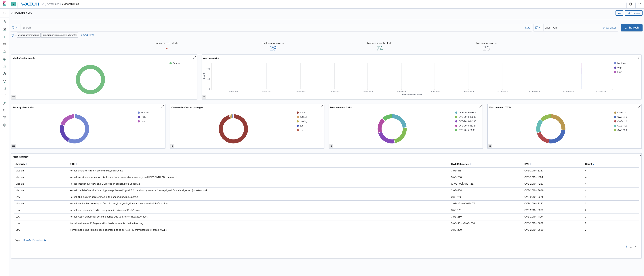Open the newsfeed mail icon in header
The image size is (644, 276).
[x=639, y=4]
